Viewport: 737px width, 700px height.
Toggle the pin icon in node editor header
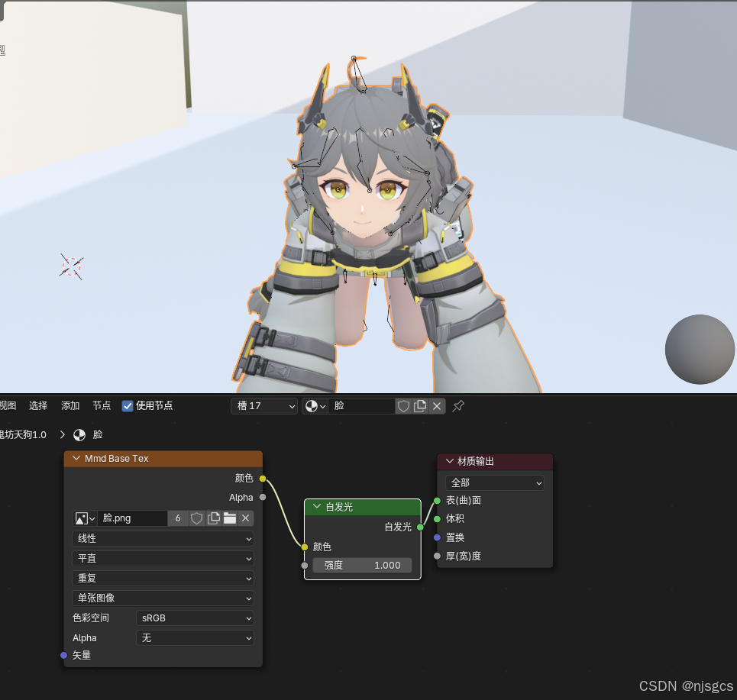click(458, 406)
